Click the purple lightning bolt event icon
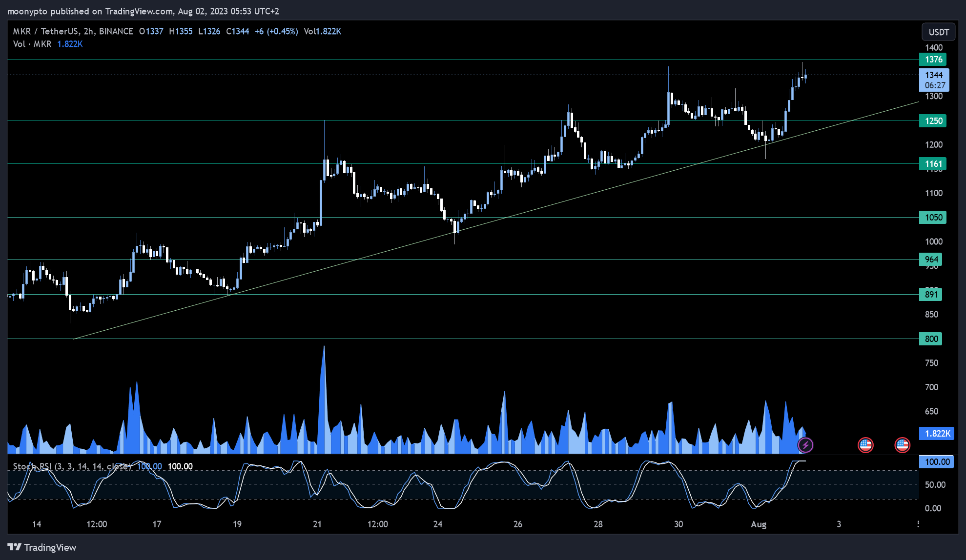The height and width of the screenshot is (560, 966). coord(805,445)
